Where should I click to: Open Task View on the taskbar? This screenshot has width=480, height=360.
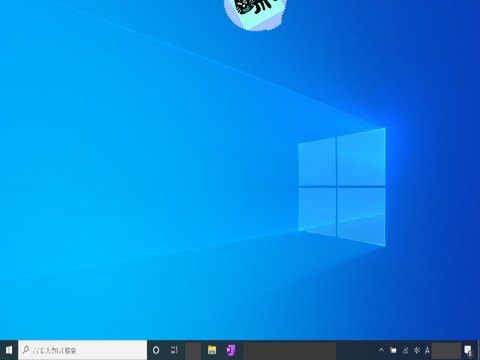(x=174, y=350)
